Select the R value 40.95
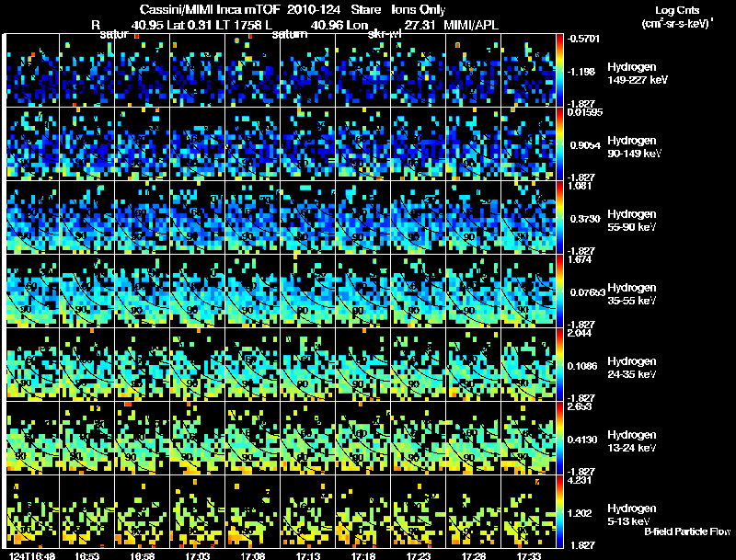 147,25
